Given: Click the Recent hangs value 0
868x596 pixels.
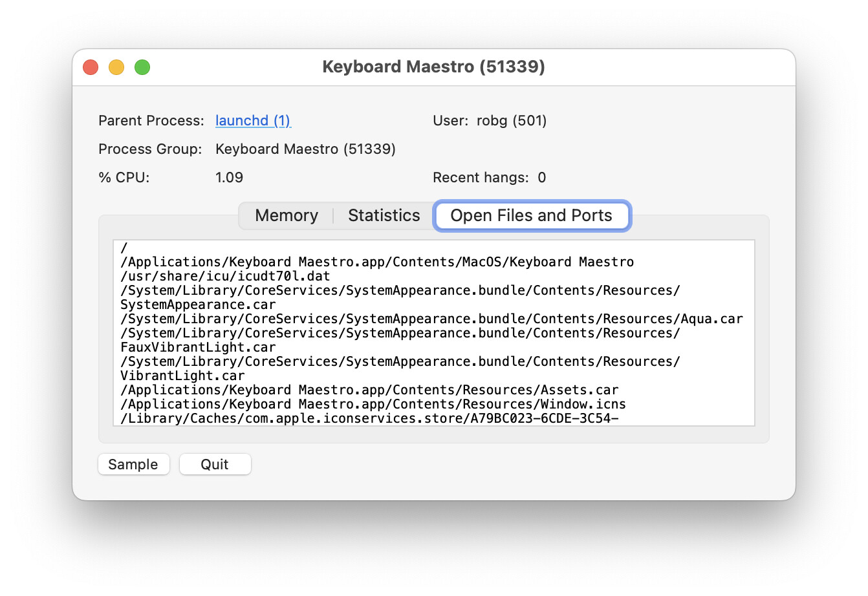Looking at the screenshot, I should click(542, 178).
